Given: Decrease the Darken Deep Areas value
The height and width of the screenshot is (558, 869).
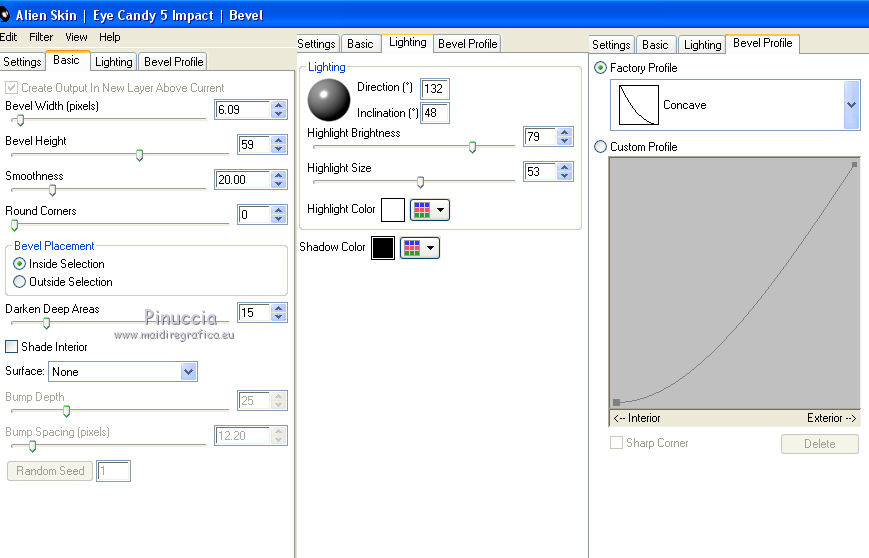Looking at the screenshot, I should pyautogui.click(x=279, y=316).
